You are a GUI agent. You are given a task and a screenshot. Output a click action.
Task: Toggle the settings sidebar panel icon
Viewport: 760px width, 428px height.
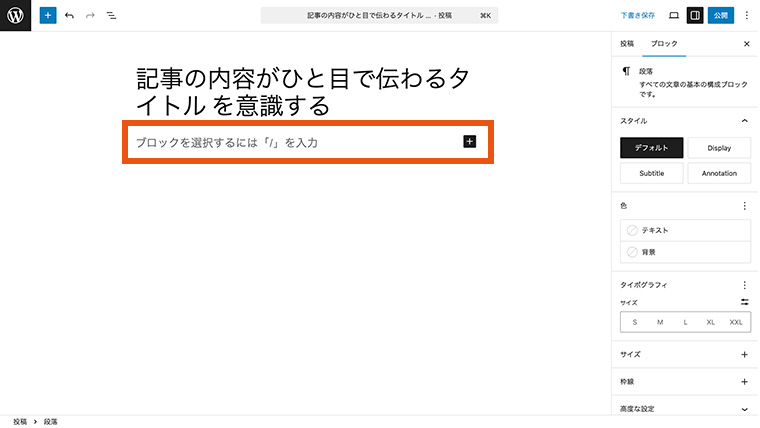695,16
